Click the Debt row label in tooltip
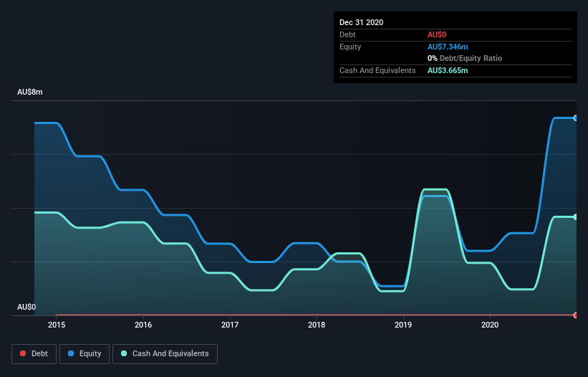 (347, 34)
